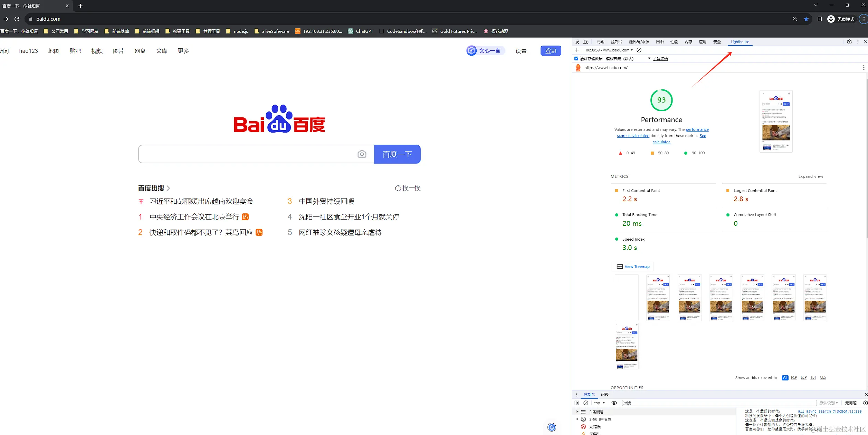Open tab search chevron in title bar
Screen dimensions: 868x435
tap(816, 5)
